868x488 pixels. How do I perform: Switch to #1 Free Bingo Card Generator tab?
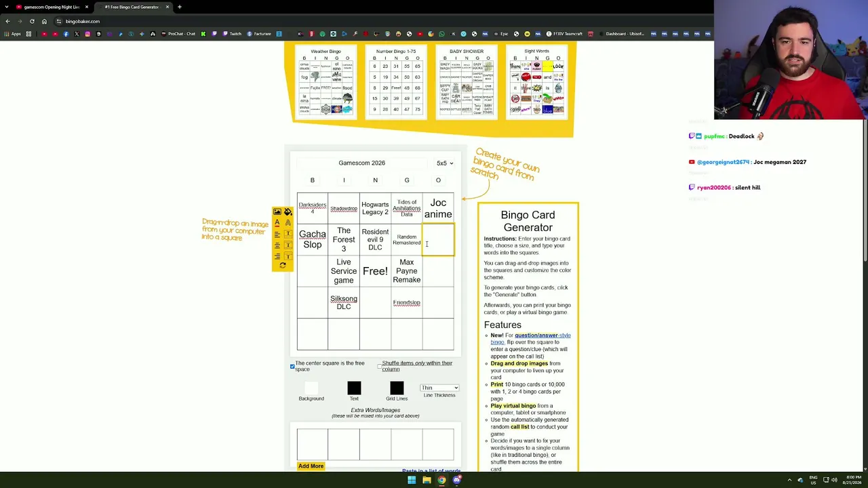pos(132,7)
